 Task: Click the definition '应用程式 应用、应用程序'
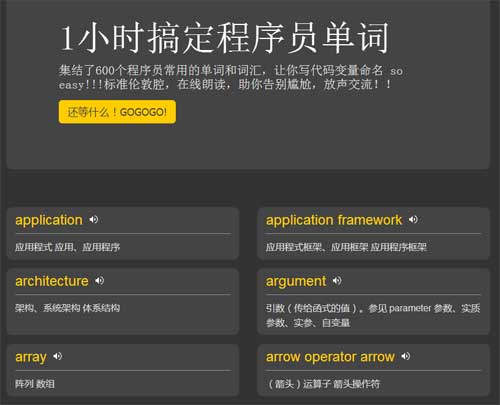pos(67,247)
